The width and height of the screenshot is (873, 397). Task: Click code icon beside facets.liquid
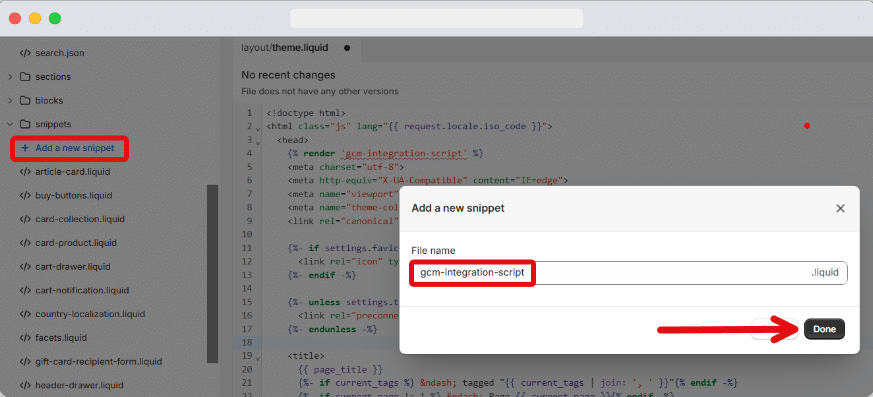[25, 337]
